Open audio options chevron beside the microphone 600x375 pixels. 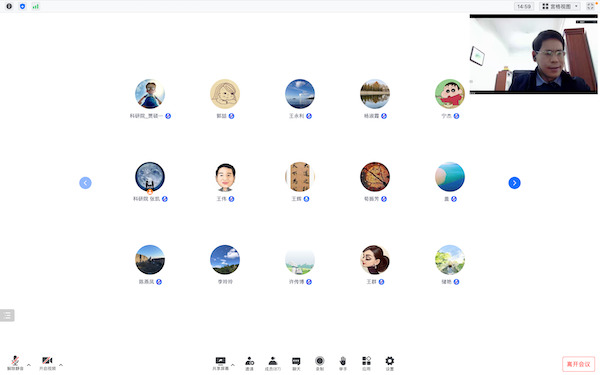29,365
